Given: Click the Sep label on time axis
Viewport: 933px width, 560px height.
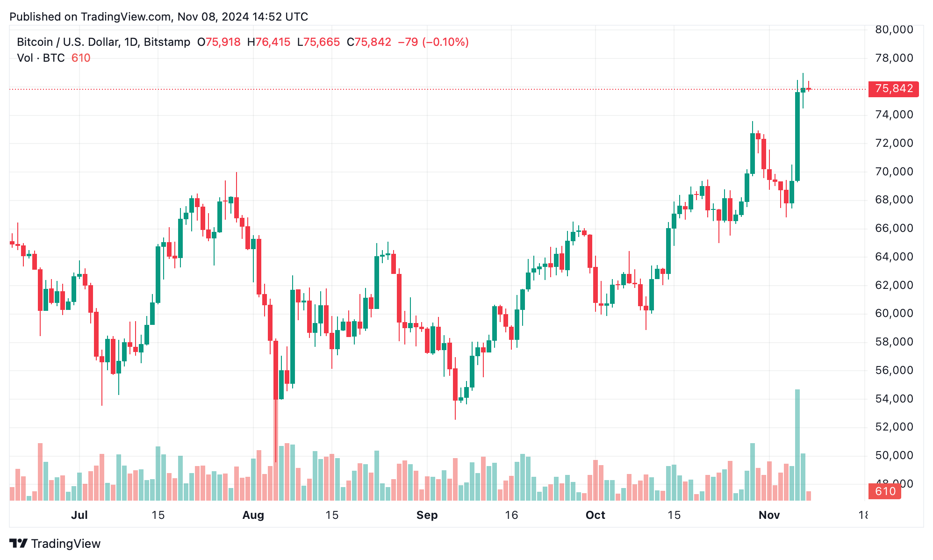Looking at the screenshot, I should [x=427, y=515].
